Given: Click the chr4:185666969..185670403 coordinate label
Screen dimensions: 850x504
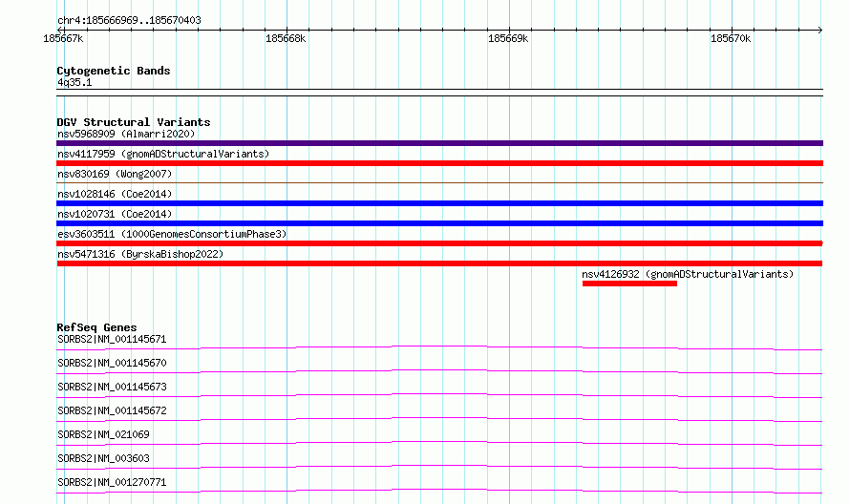Looking at the screenshot, I should click(x=129, y=21).
